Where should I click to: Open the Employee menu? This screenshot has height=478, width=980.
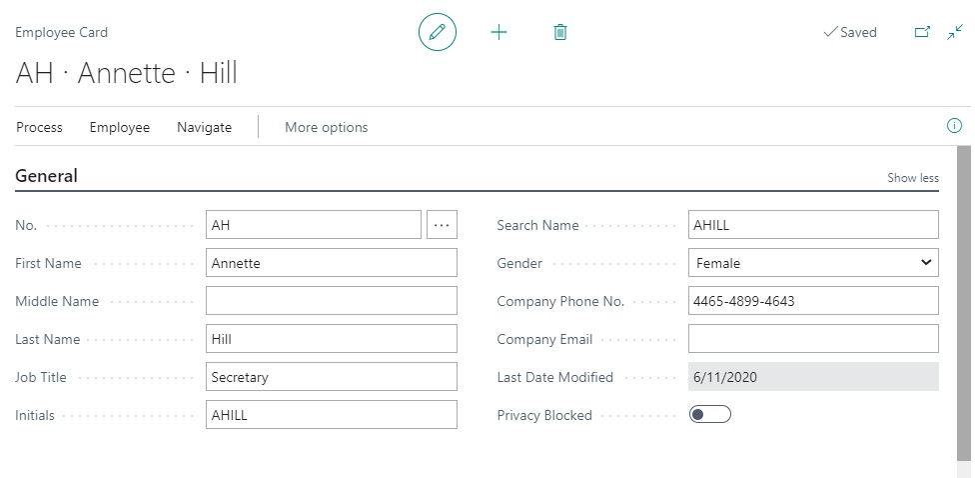click(x=119, y=128)
